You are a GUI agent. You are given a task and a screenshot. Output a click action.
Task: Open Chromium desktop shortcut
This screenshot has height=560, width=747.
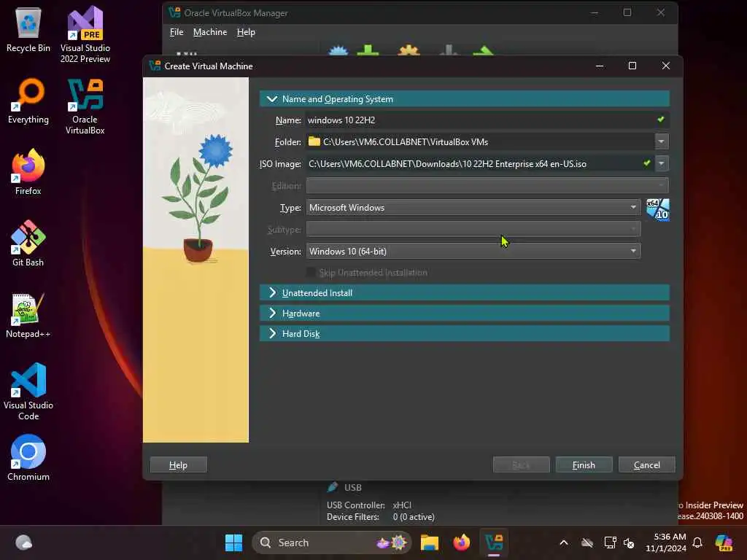pos(28,457)
